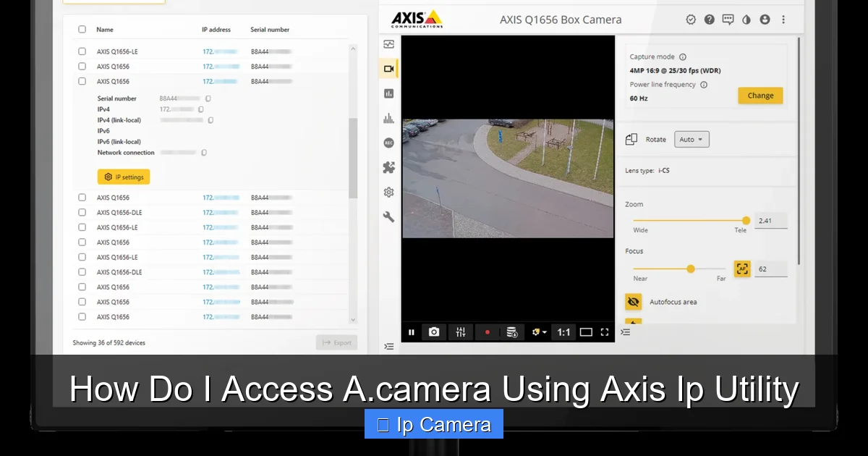Collapse the right settings panel icon
The image size is (868, 456).
click(x=626, y=332)
